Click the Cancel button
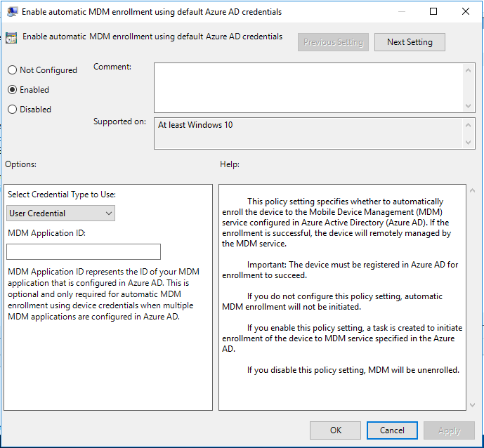The height and width of the screenshot is (448, 484). (392, 430)
